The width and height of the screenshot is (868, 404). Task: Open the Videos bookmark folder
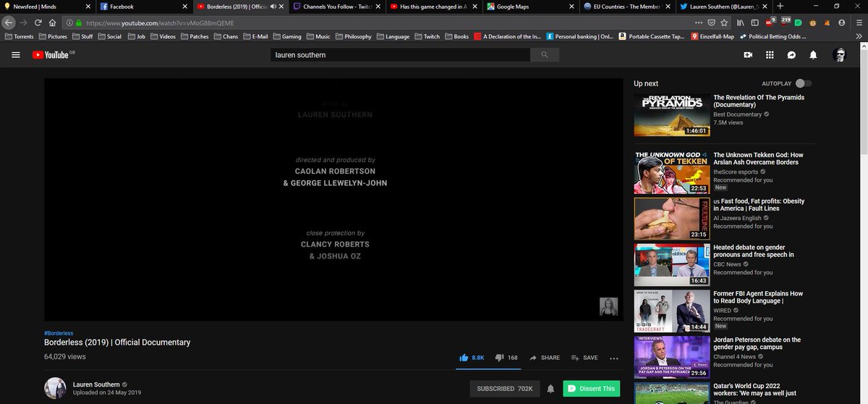[163, 36]
